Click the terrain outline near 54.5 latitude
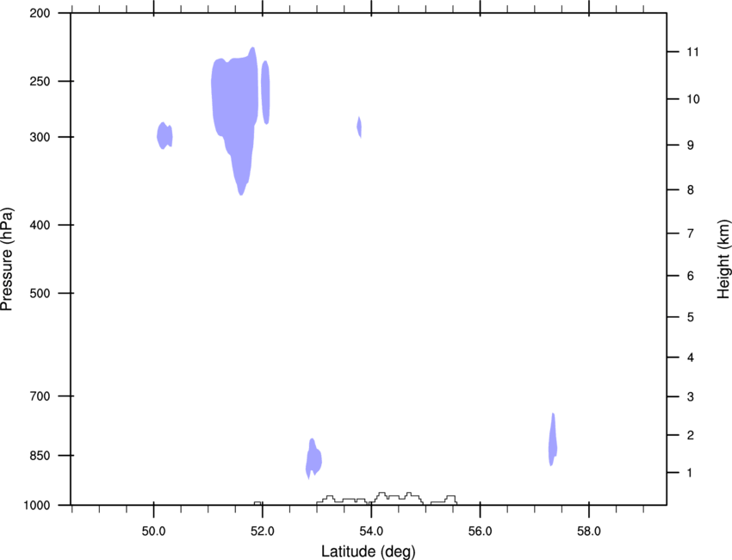The image size is (732, 560). 387,498
